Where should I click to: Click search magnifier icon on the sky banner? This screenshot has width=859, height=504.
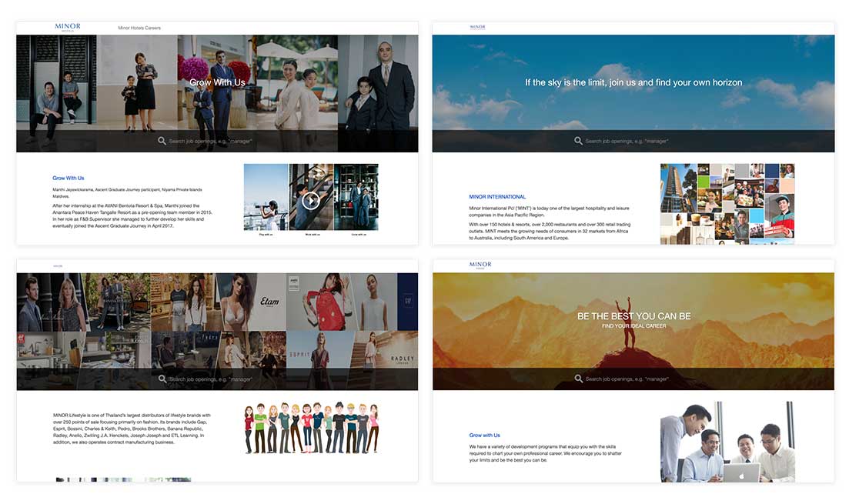click(x=578, y=141)
